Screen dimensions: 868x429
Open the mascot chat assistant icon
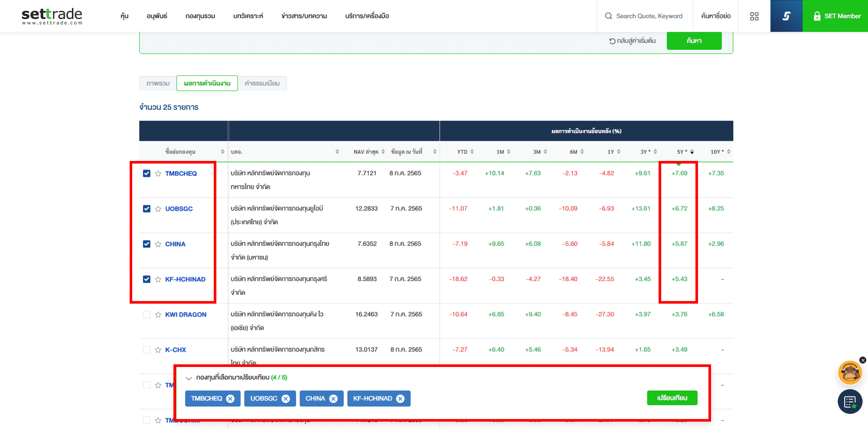pos(849,373)
